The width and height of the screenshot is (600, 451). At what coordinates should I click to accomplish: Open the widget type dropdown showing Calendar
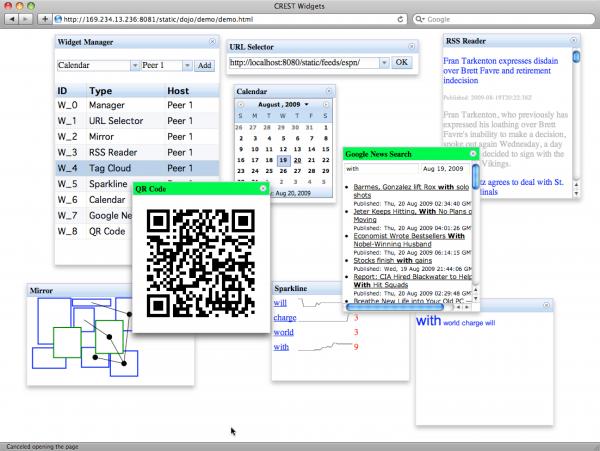(134, 65)
